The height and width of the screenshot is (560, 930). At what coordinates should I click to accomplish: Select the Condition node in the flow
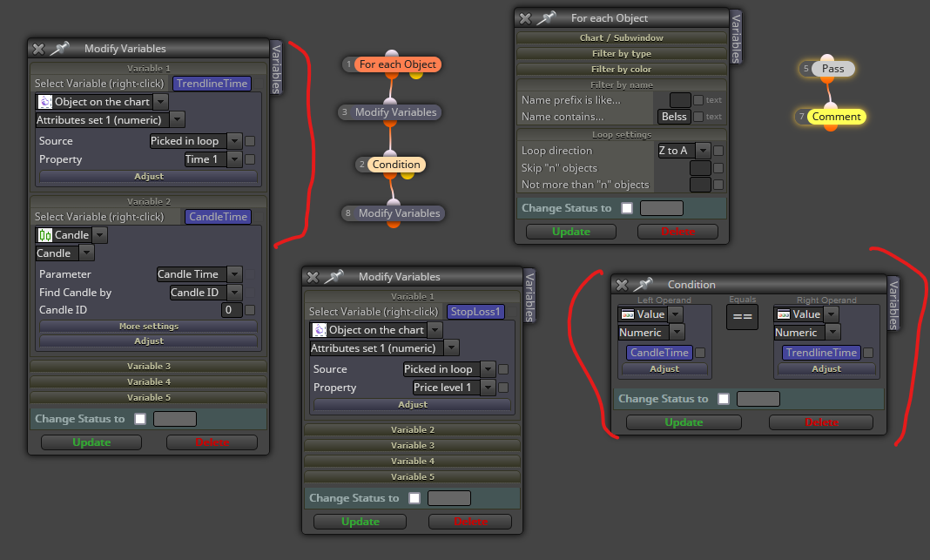(x=396, y=165)
